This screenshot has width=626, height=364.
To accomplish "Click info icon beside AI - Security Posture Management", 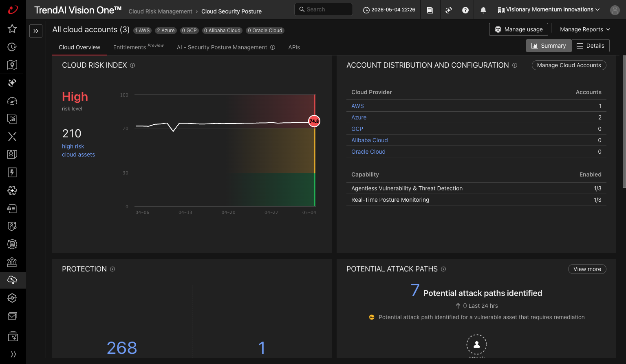I will (273, 47).
